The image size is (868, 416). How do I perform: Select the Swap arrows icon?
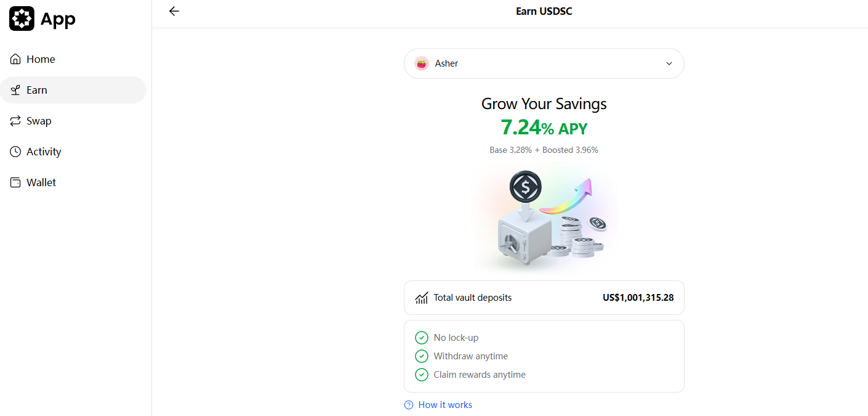pyautogui.click(x=15, y=120)
